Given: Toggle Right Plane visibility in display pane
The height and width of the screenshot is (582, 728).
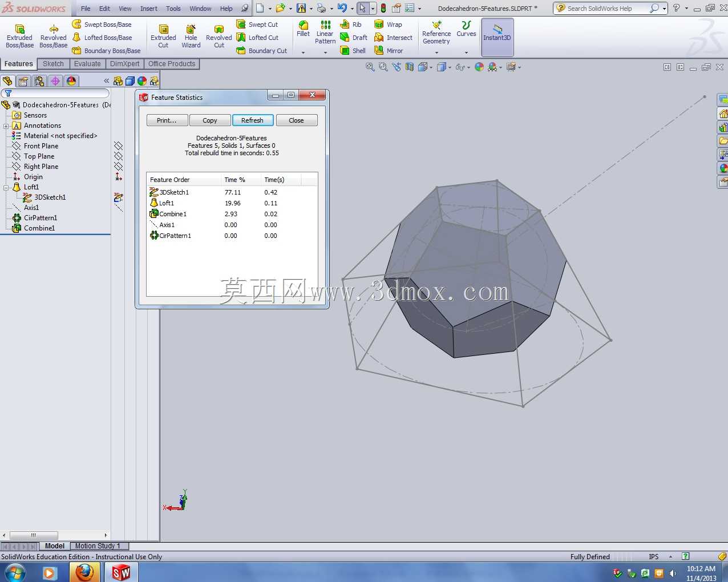Looking at the screenshot, I should [119, 167].
